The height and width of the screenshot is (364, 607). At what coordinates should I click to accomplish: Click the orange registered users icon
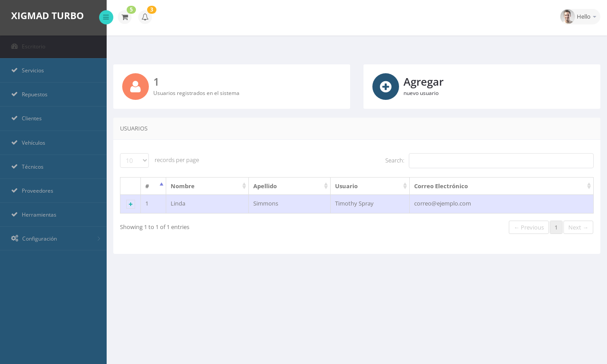136,87
